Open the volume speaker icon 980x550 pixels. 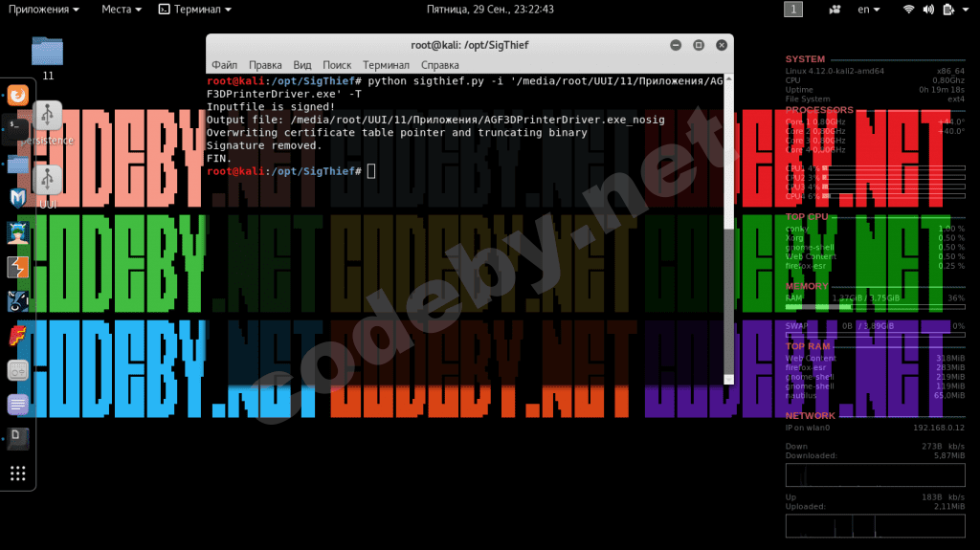pyautogui.click(x=928, y=10)
